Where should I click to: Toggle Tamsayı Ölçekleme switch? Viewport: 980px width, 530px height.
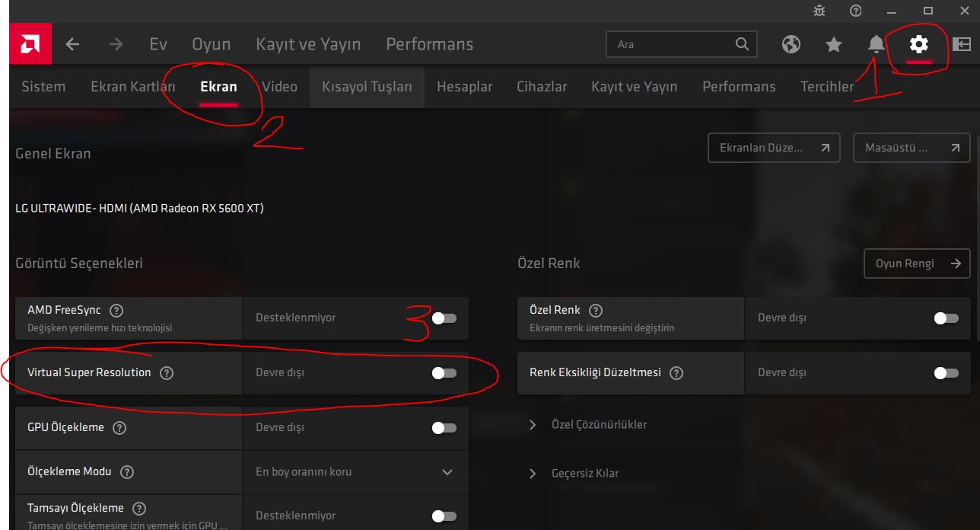pyautogui.click(x=444, y=516)
